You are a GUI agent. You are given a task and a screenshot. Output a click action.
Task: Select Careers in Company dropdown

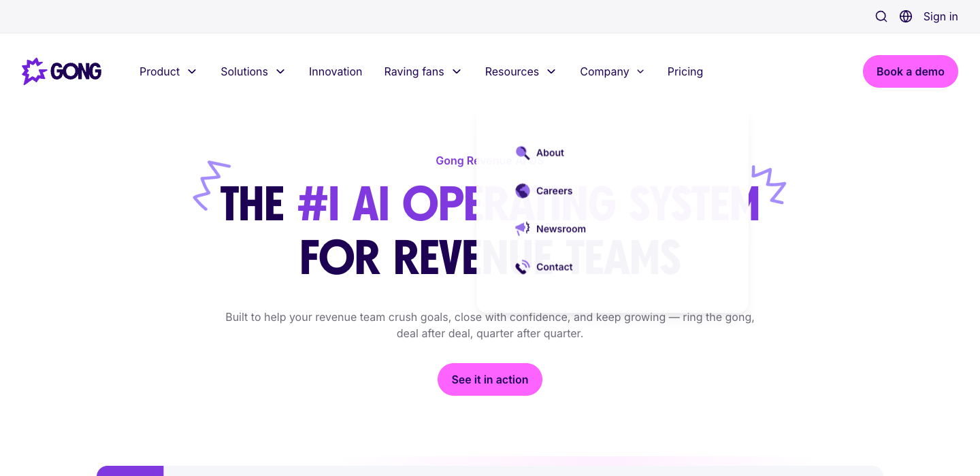554,191
